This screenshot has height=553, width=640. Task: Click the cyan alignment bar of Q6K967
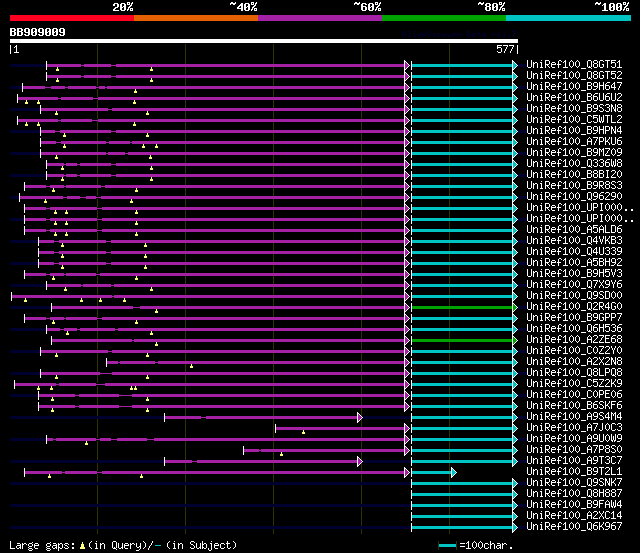[x=462, y=528]
